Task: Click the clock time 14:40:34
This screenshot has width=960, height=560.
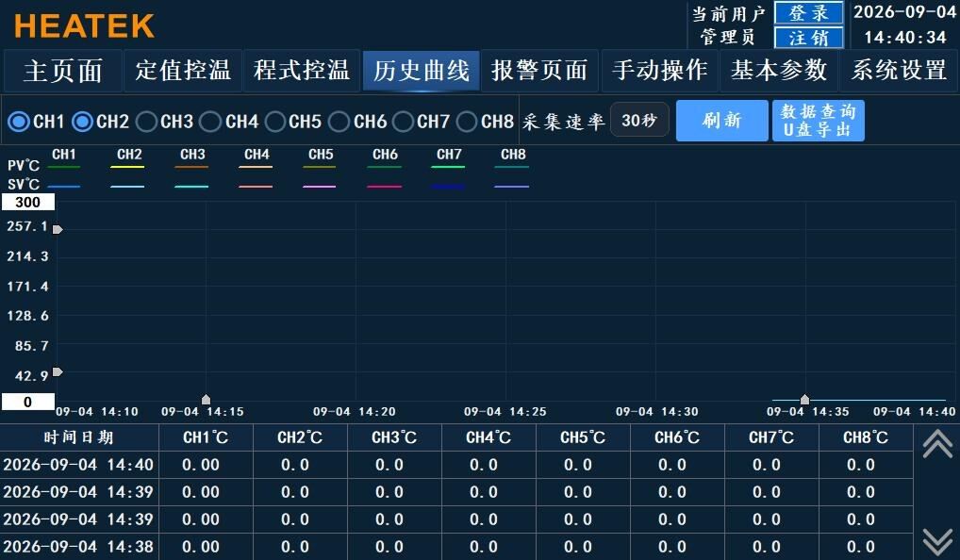Action: click(905, 38)
